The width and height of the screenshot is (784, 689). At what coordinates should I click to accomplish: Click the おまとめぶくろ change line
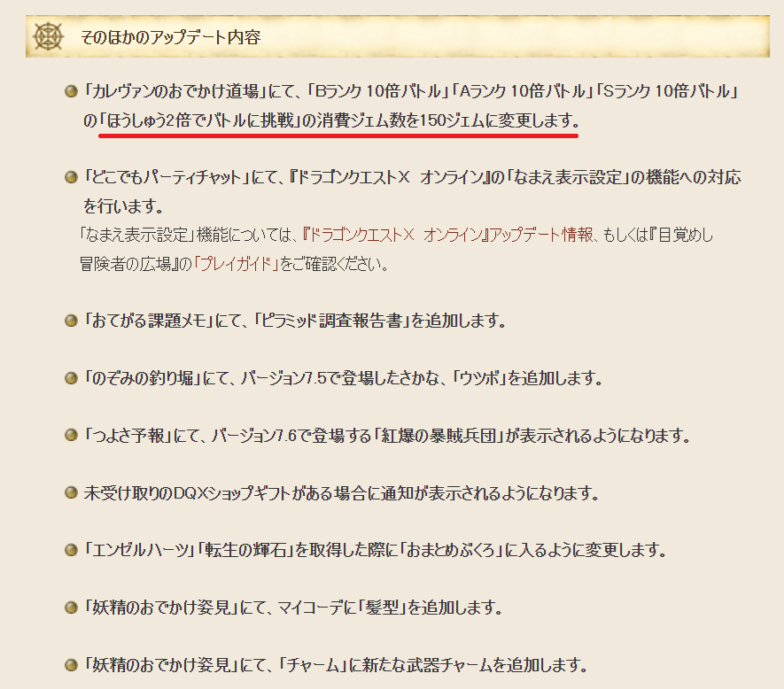tap(375, 550)
